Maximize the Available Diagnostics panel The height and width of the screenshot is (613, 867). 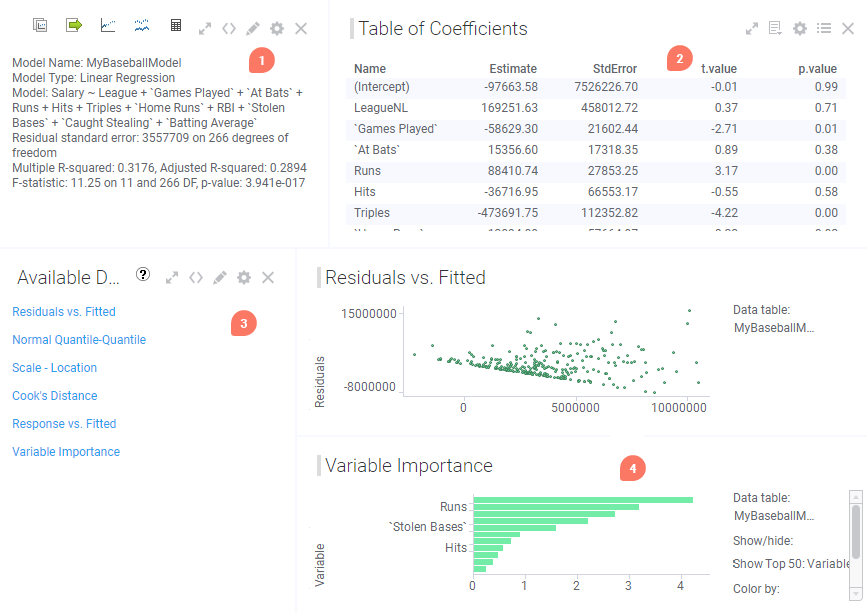(x=172, y=277)
